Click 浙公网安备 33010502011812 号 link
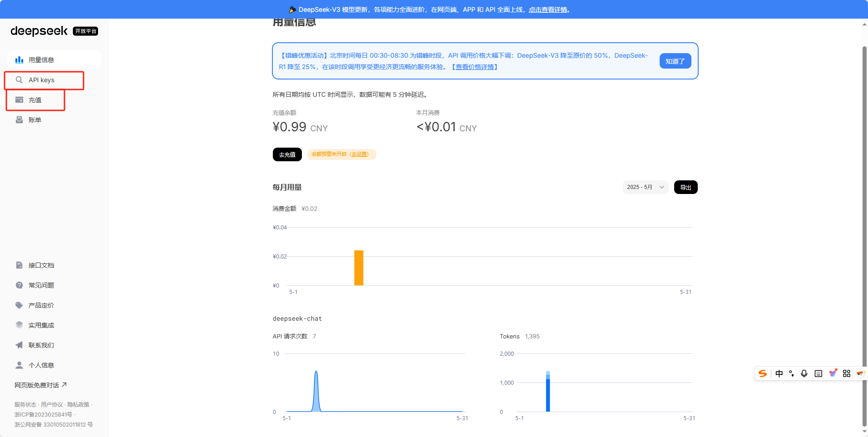The height and width of the screenshot is (437, 868). pyautogui.click(x=54, y=425)
